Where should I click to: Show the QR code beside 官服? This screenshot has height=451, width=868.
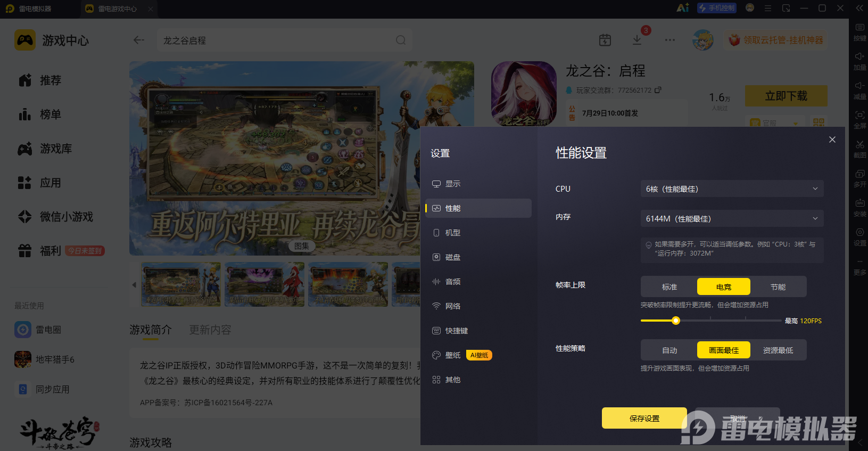point(819,122)
